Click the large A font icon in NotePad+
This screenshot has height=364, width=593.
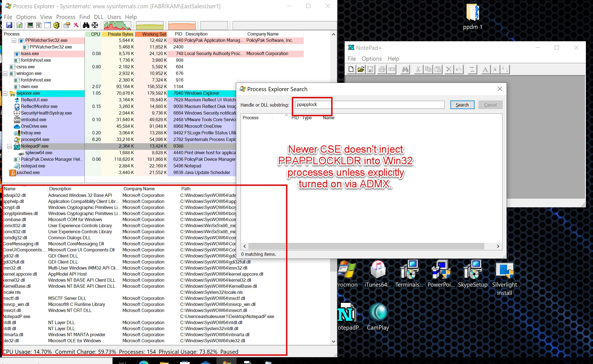(x=485, y=69)
